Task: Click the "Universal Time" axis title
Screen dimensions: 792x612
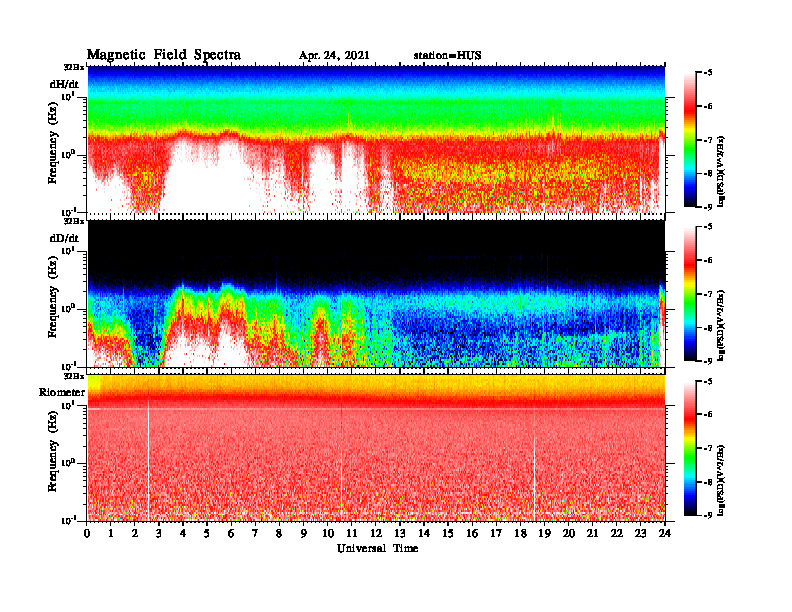Action: click(377, 548)
